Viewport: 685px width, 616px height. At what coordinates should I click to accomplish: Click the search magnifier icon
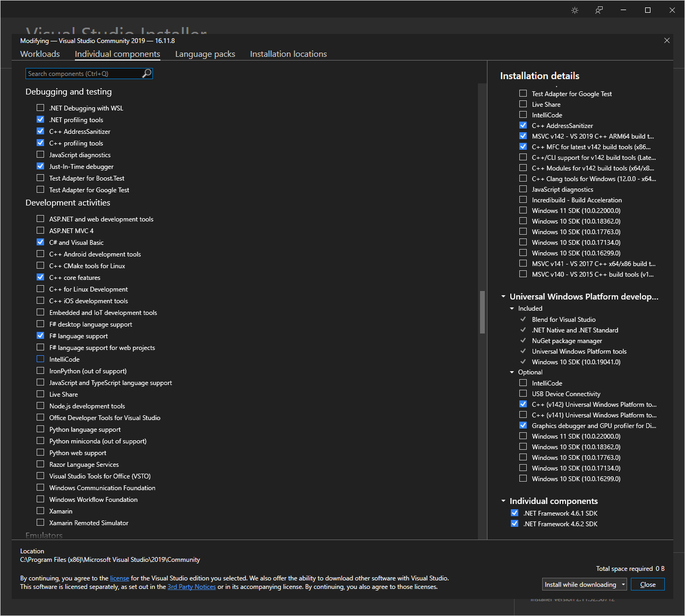point(147,73)
